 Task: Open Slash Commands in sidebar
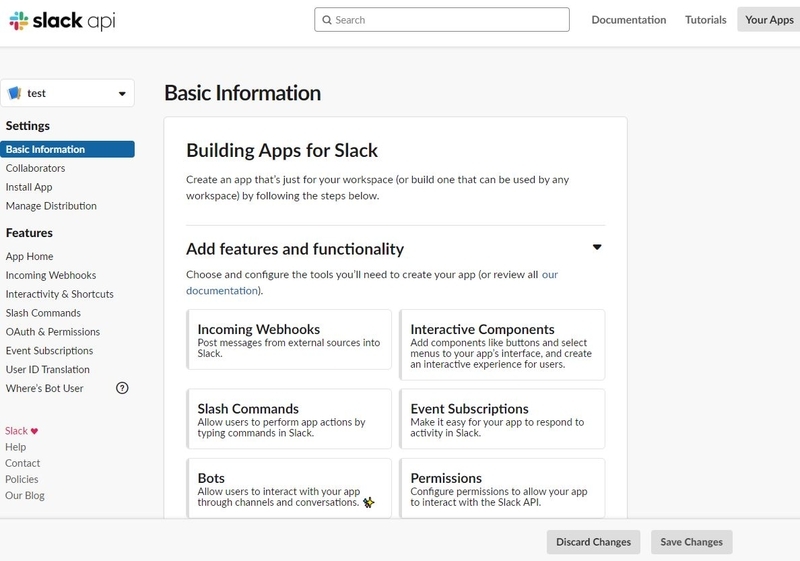tap(43, 313)
